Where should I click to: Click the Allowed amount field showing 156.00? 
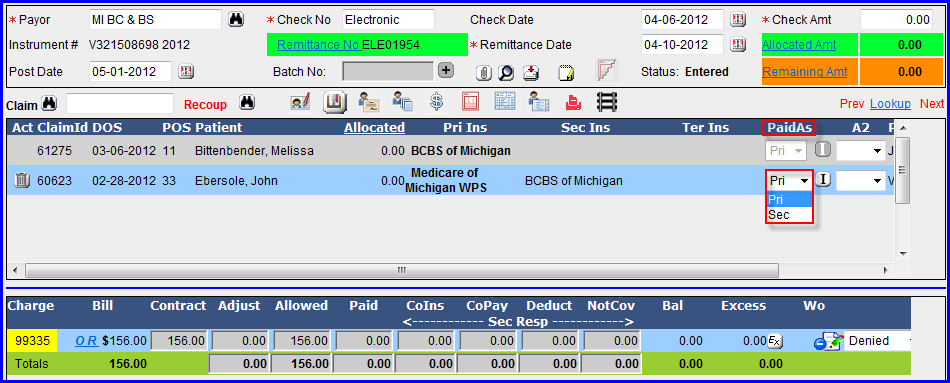click(x=302, y=341)
